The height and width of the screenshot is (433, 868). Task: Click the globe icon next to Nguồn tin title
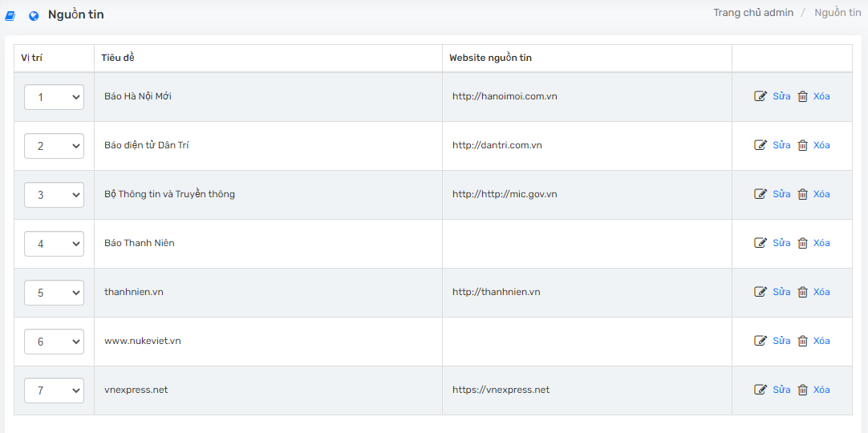(34, 16)
